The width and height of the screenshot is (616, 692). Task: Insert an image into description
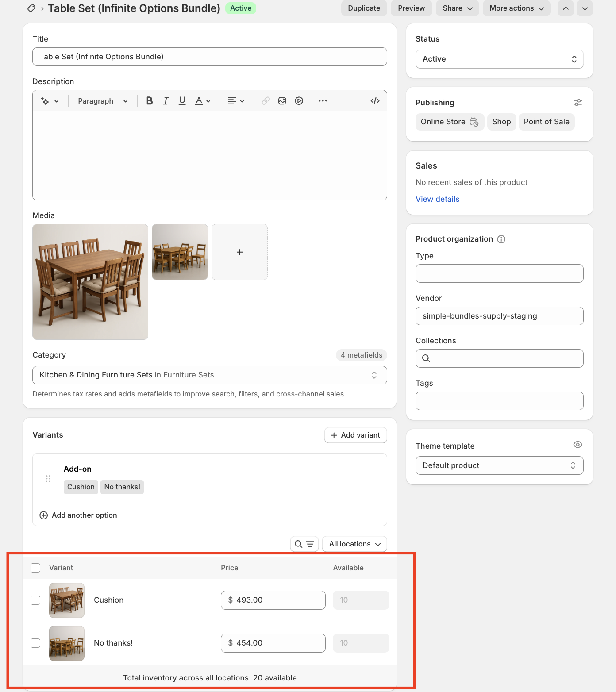(x=282, y=101)
